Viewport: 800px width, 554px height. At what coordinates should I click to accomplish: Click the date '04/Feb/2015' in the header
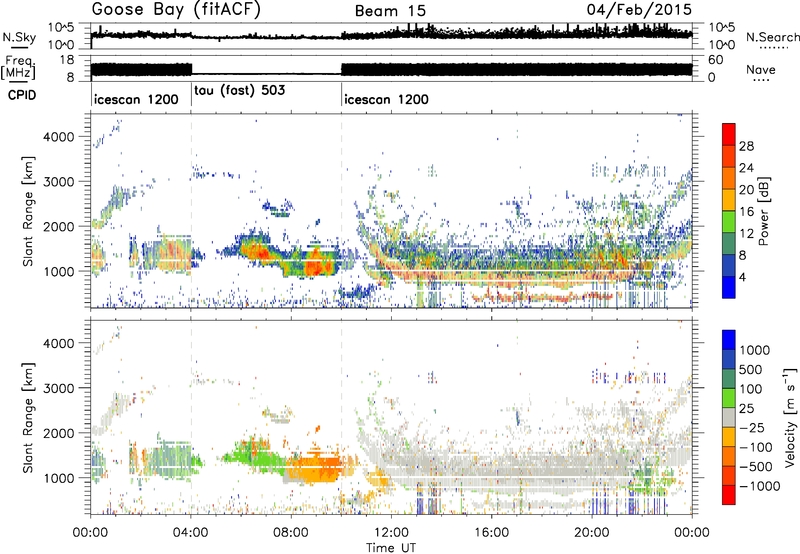(x=639, y=10)
